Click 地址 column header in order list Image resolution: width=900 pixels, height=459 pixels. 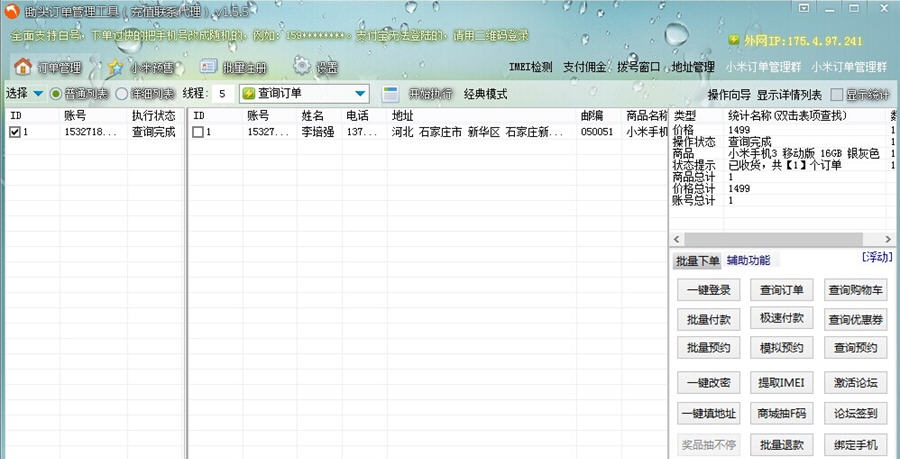point(482,116)
